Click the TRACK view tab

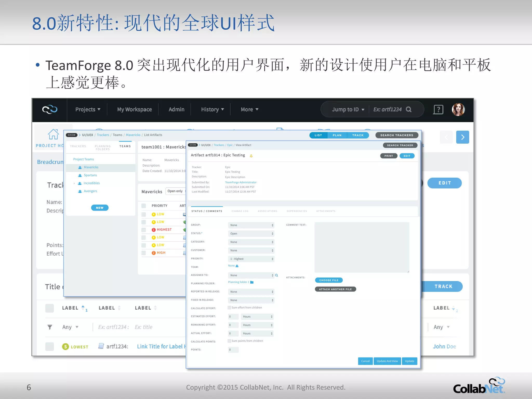point(358,135)
